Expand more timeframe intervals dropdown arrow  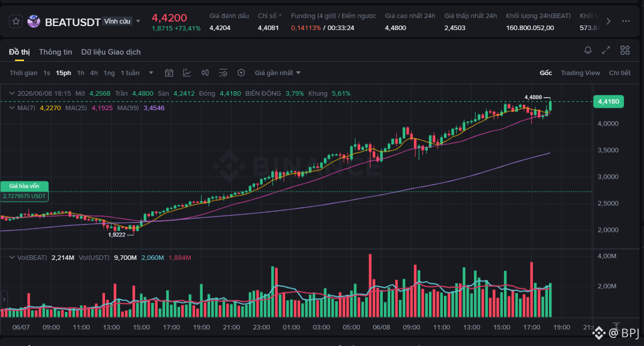coord(151,73)
